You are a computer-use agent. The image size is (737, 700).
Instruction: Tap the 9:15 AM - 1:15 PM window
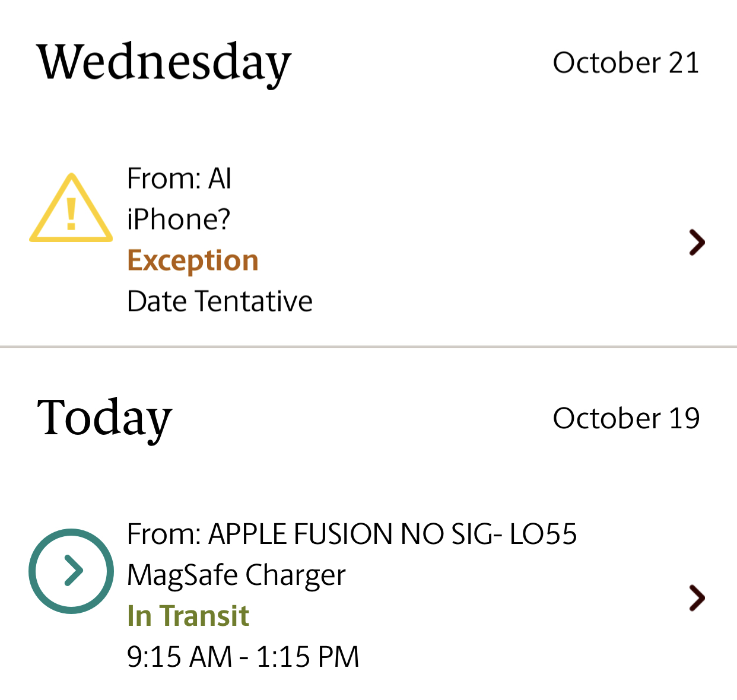(x=243, y=657)
